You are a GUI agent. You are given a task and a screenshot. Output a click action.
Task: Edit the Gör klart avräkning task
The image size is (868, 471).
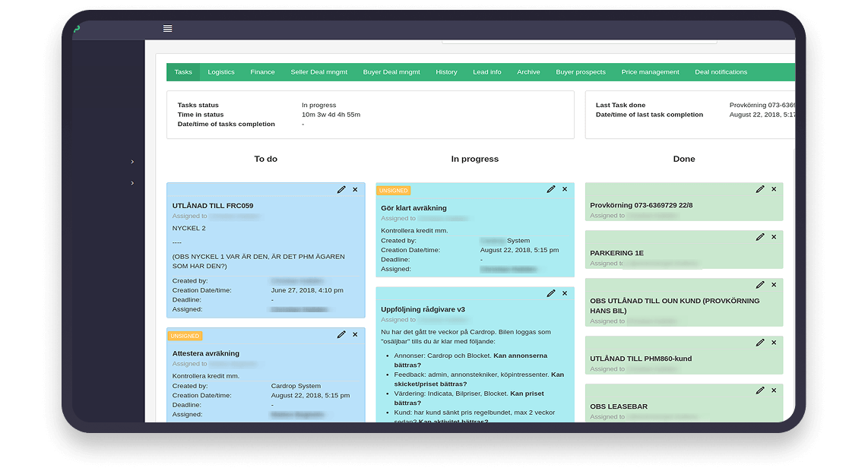[x=551, y=190]
